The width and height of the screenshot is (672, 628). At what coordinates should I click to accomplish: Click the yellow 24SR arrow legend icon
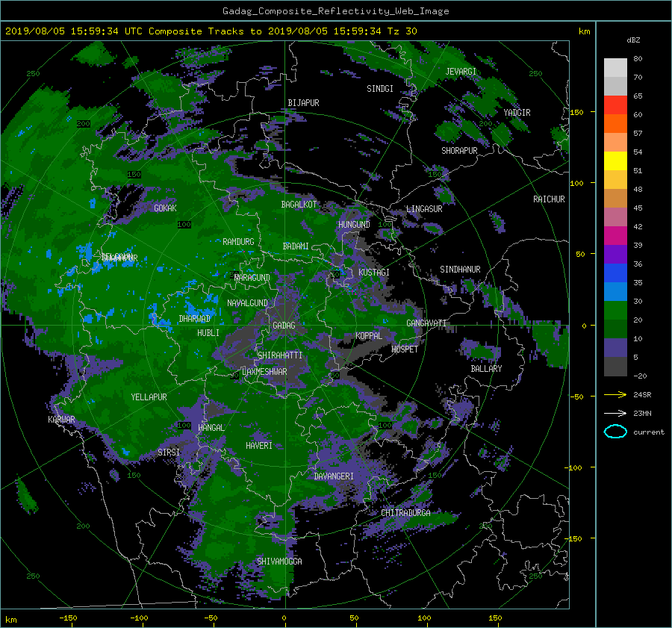615,395
